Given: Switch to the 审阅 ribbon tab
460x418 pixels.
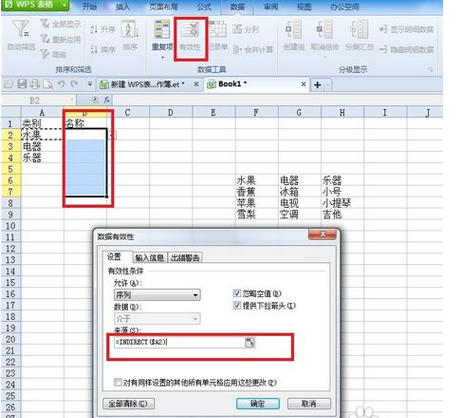Looking at the screenshot, I should (x=271, y=6).
